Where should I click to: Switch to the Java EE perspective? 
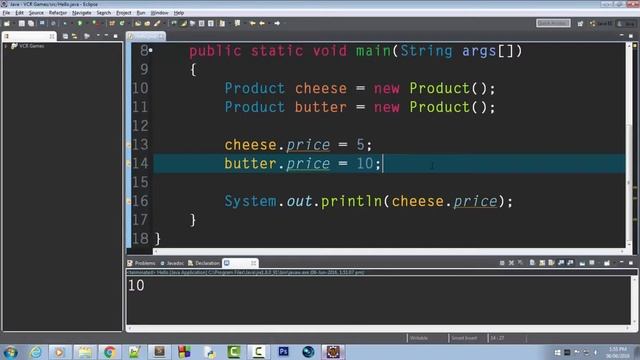point(601,24)
